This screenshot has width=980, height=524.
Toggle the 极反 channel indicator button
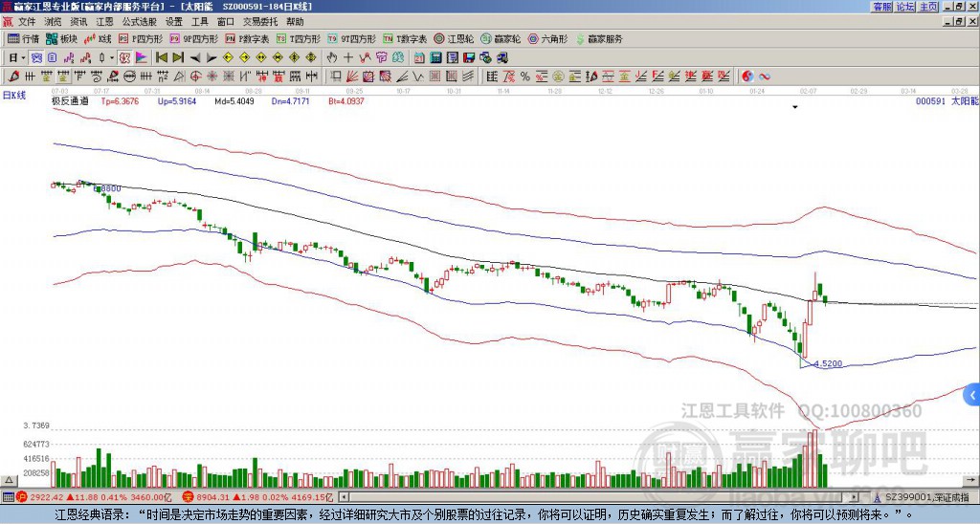pos(124,58)
